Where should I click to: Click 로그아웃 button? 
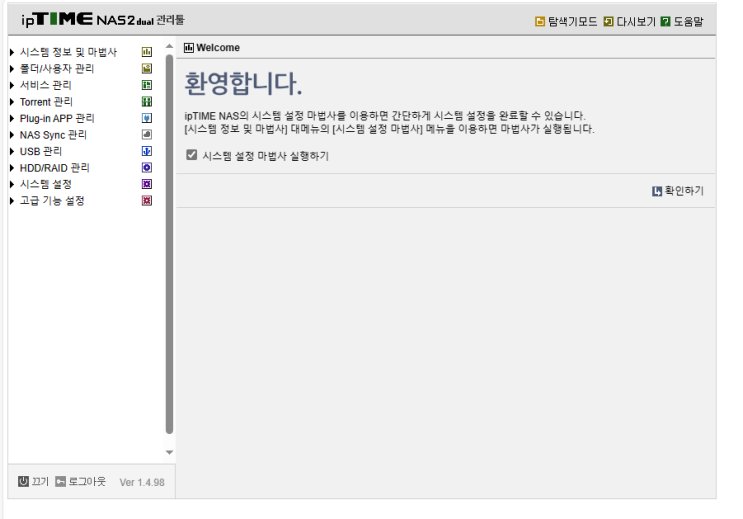coord(81,482)
